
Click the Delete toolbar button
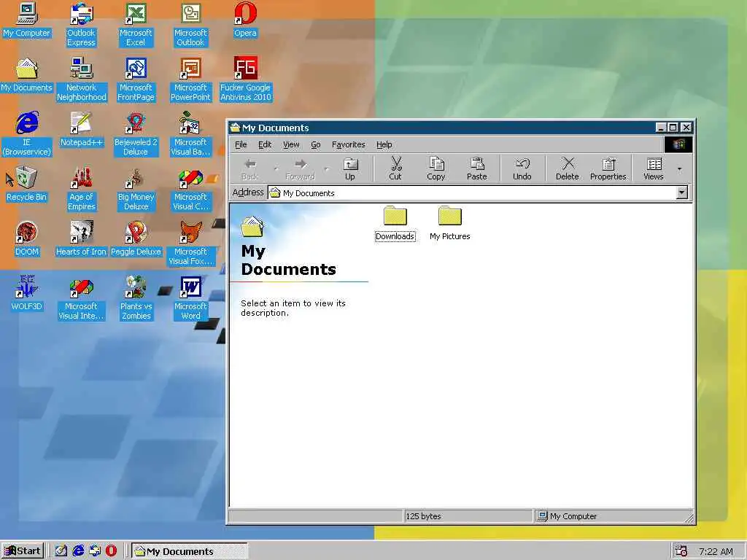pos(568,168)
